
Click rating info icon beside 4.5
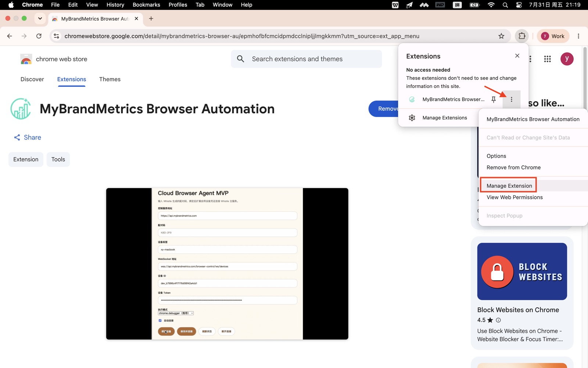(x=498, y=320)
